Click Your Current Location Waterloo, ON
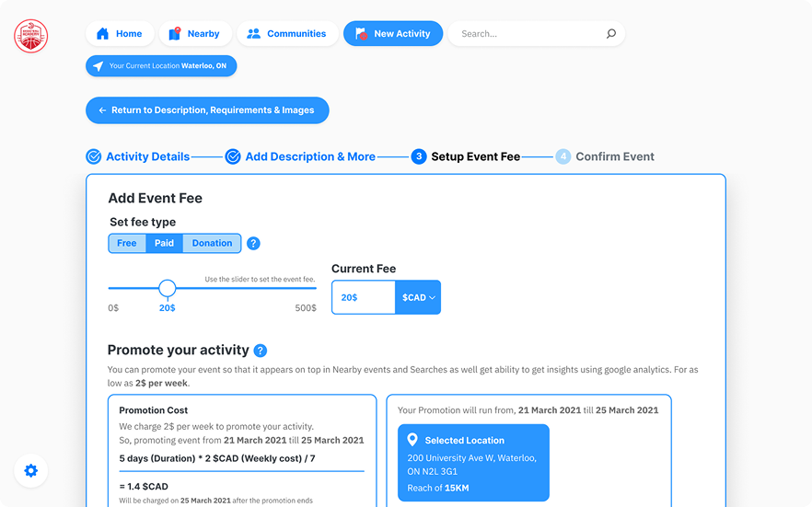This screenshot has width=812, height=507. (161, 66)
